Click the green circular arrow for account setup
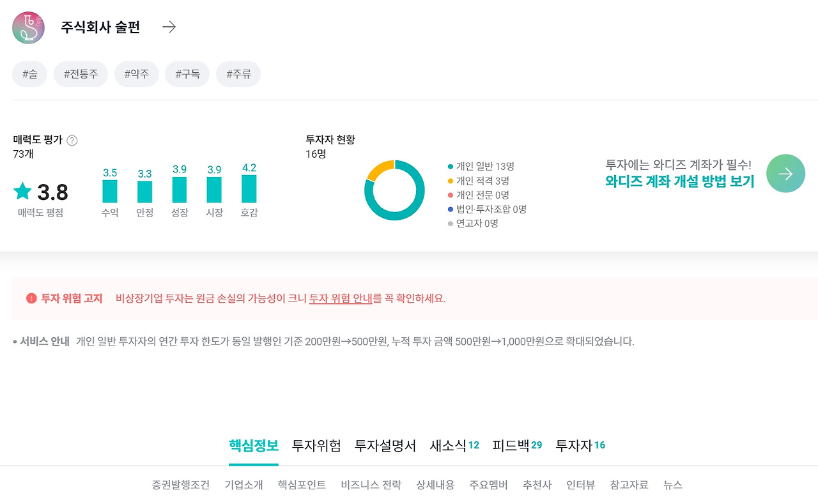 click(x=785, y=173)
